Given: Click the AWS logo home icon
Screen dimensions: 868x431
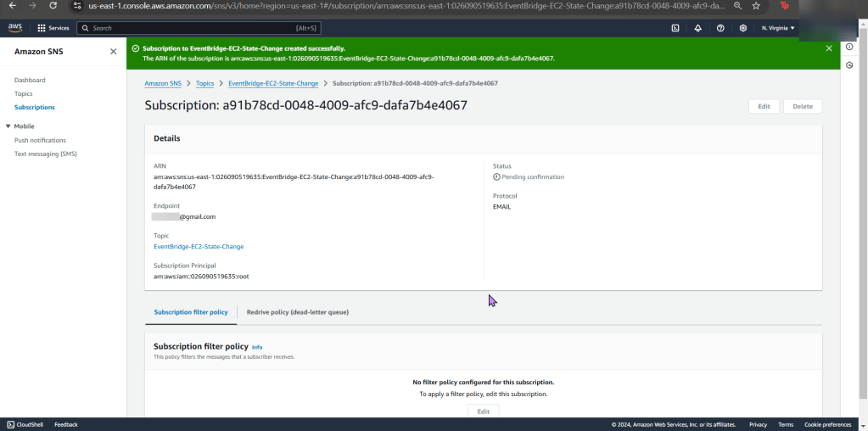Looking at the screenshot, I should (15, 28).
